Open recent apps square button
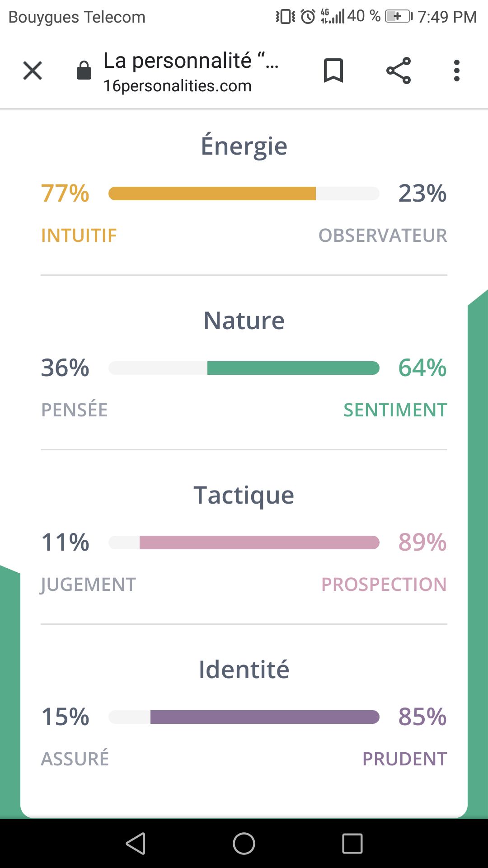Image resolution: width=488 pixels, height=868 pixels. (x=352, y=844)
